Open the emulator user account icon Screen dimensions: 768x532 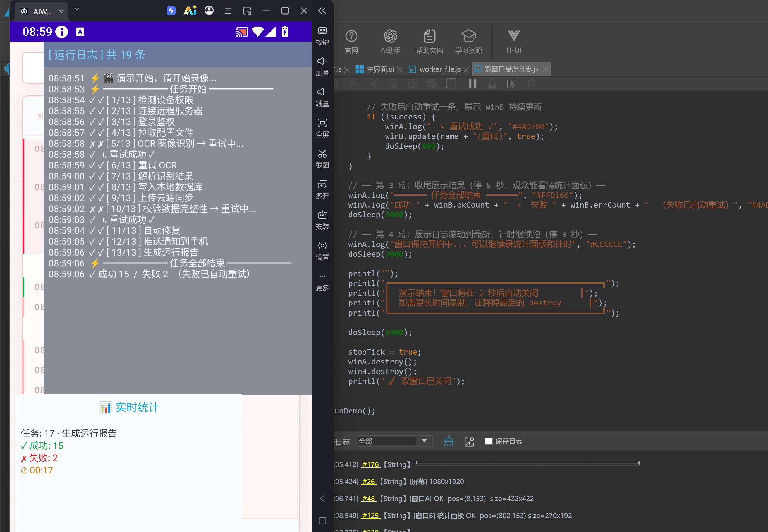click(209, 10)
